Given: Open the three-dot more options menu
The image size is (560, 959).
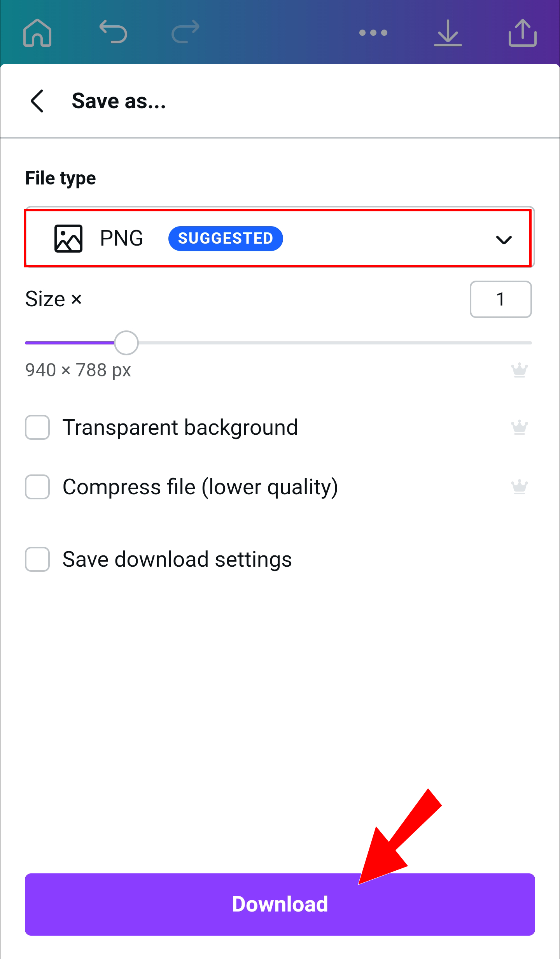Looking at the screenshot, I should [373, 33].
